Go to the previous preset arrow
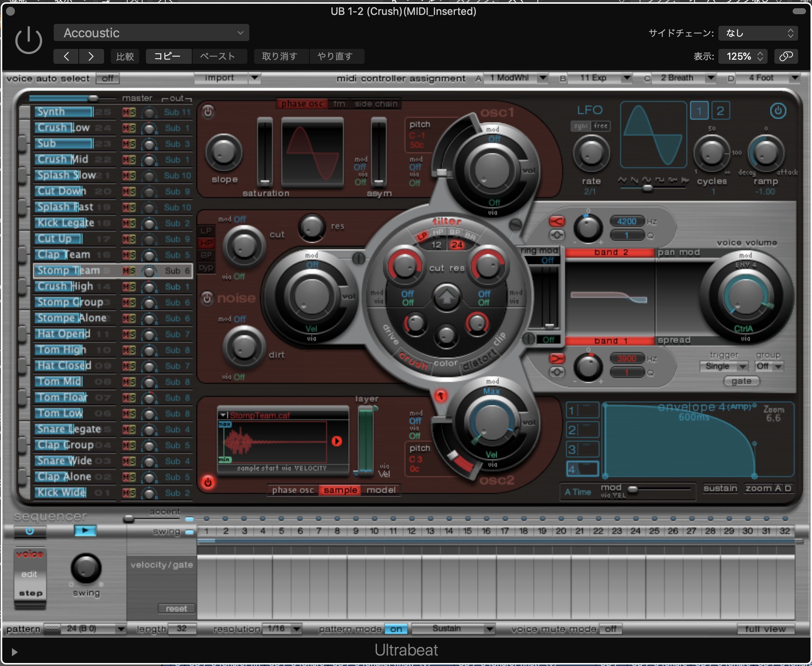Image resolution: width=812 pixels, height=666 pixels. click(x=66, y=56)
